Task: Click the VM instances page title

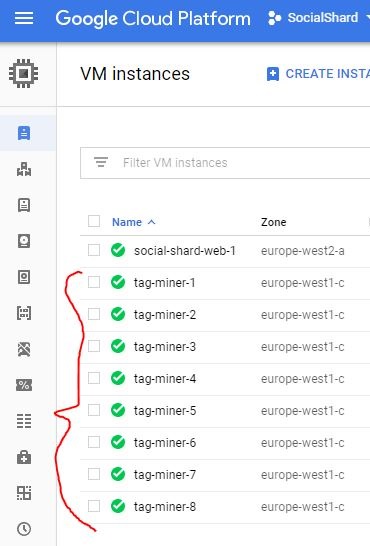Action: [x=135, y=74]
